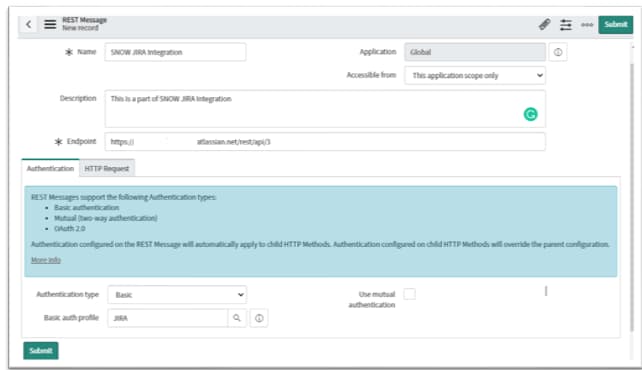Open the Accessible from dropdown

pos(475,76)
